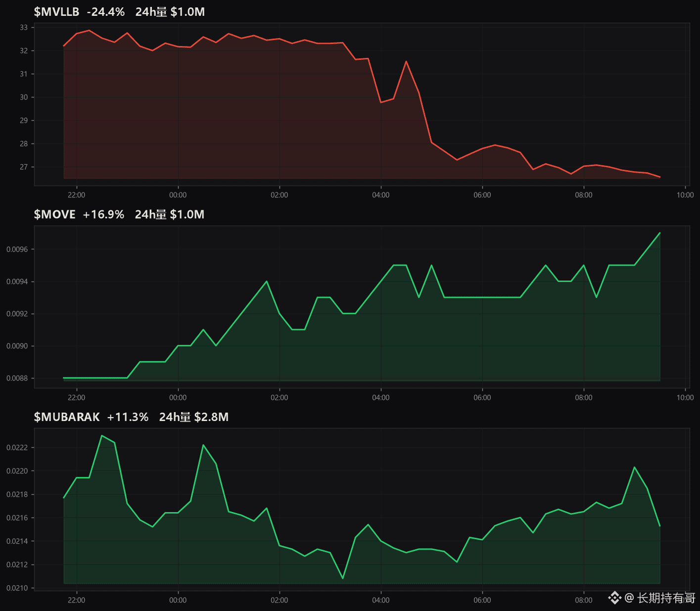Select the -24.4% change value

[106, 12]
